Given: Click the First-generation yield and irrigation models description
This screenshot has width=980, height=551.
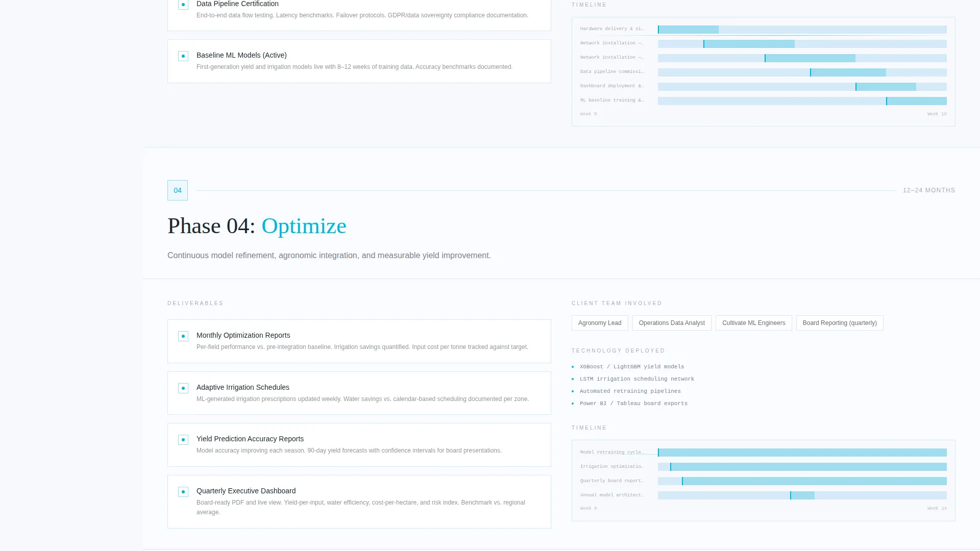Looking at the screenshot, I should 354,67.
